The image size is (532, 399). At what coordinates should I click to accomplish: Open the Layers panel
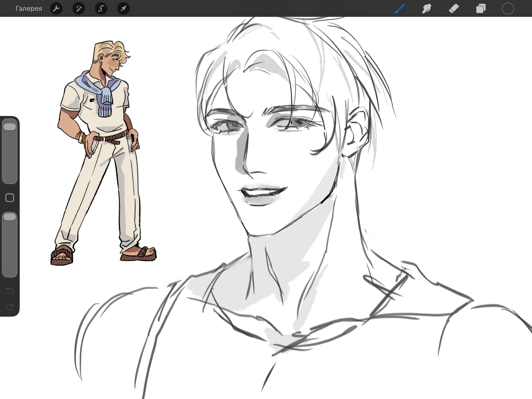point(481,9)
